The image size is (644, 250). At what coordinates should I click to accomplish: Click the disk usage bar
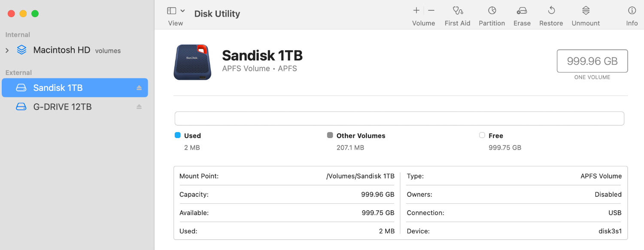(399, 118)
